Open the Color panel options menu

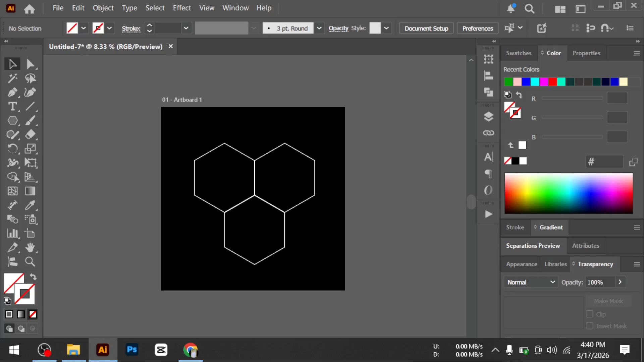tap(637, 53)
